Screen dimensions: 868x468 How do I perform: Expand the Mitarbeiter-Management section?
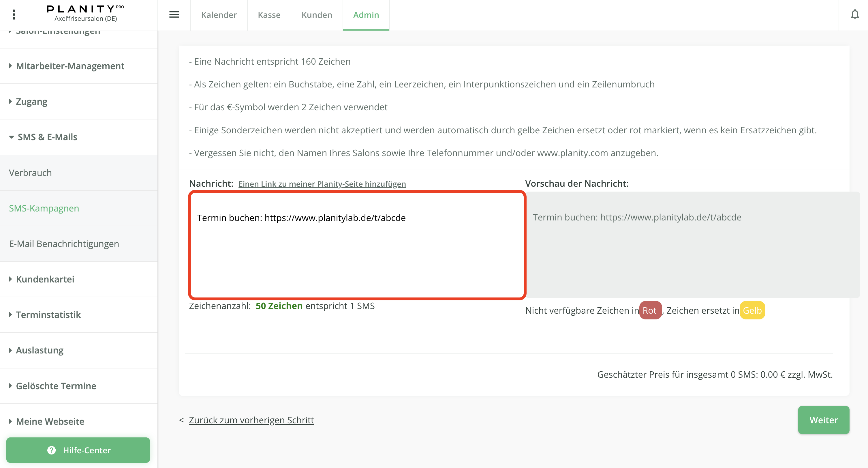coord(70,66)
